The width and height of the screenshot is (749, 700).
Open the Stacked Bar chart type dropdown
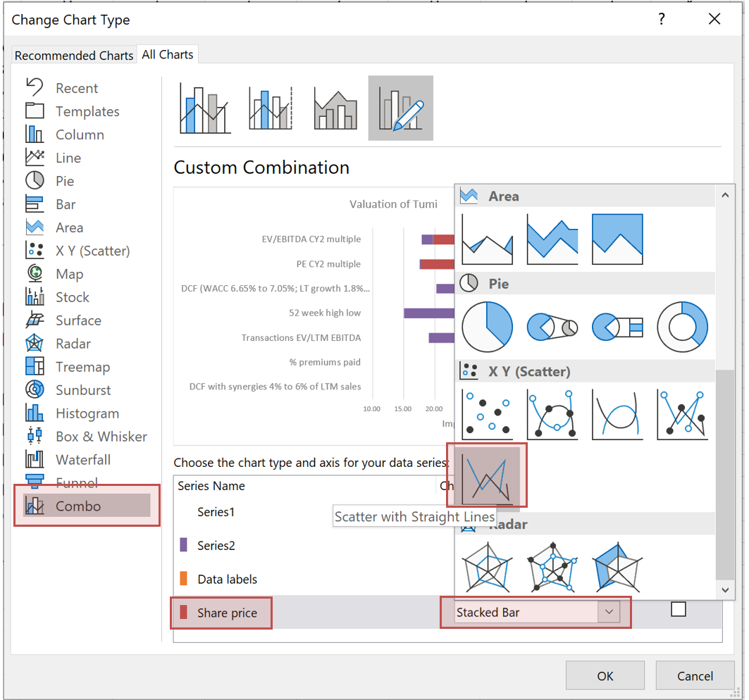[x=609, y=613]
